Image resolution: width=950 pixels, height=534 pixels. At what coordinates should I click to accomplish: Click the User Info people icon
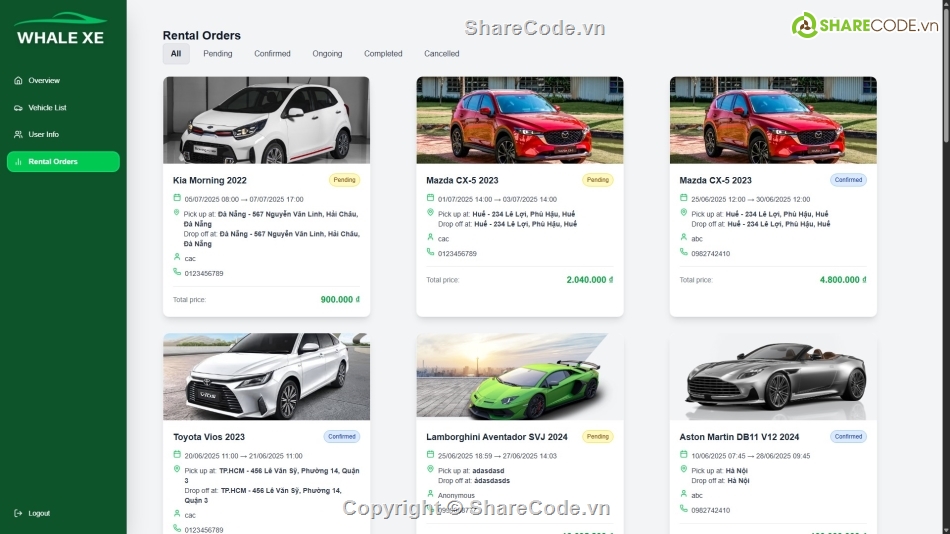[x=18, y=135]
